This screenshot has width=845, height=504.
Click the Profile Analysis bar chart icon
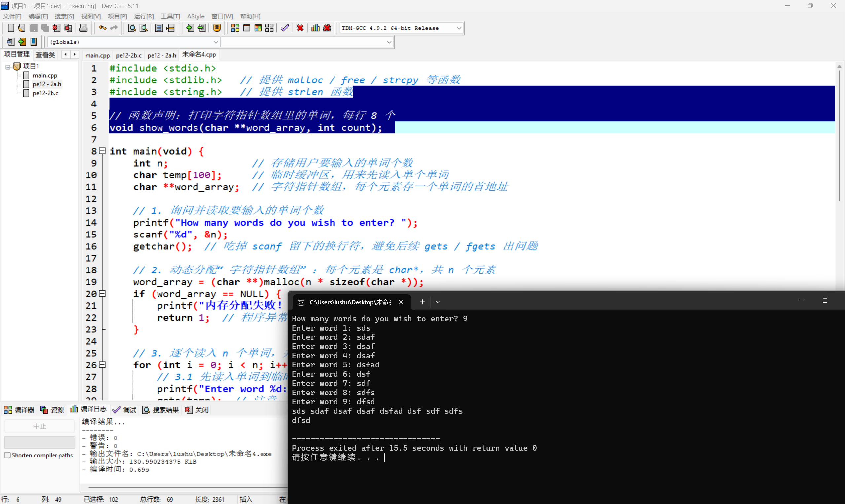(x=315, y=28)
